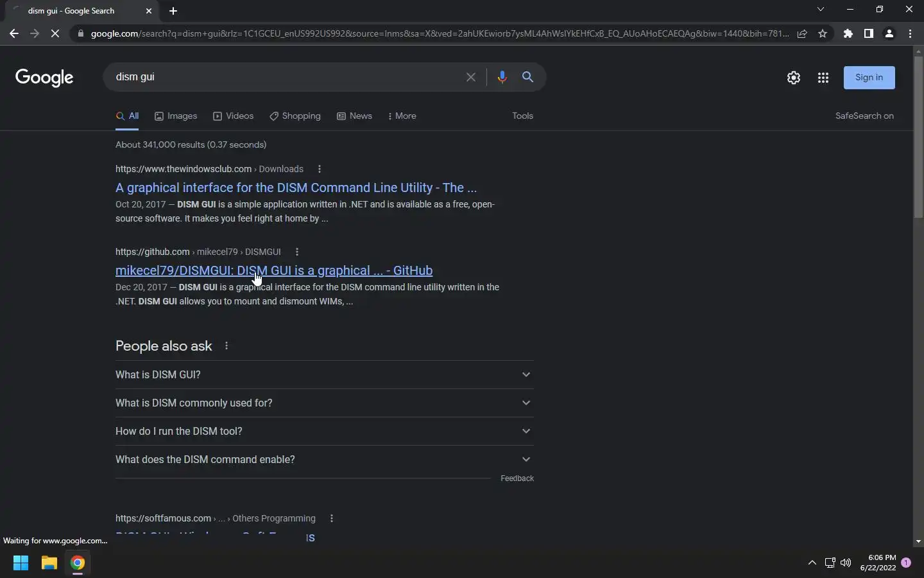Screen dimensions: 924x578
Task: Select the All results tab
Action: (127, 116)
